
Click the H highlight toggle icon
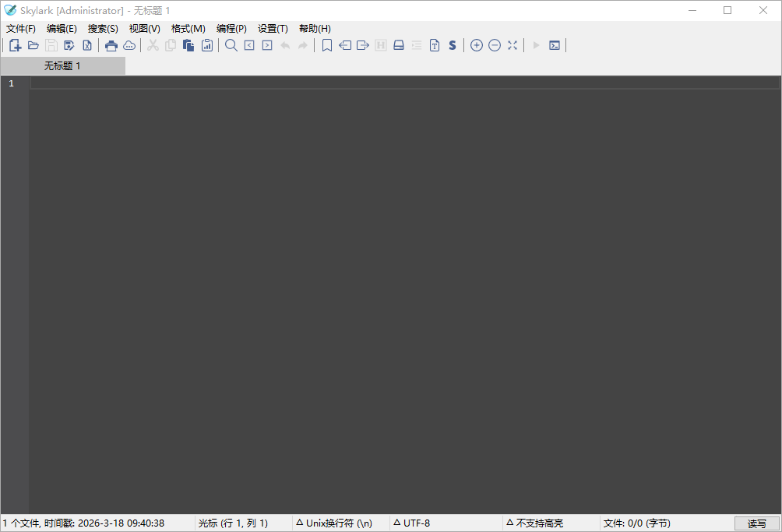pyautogui.click(x=380, y=45)
